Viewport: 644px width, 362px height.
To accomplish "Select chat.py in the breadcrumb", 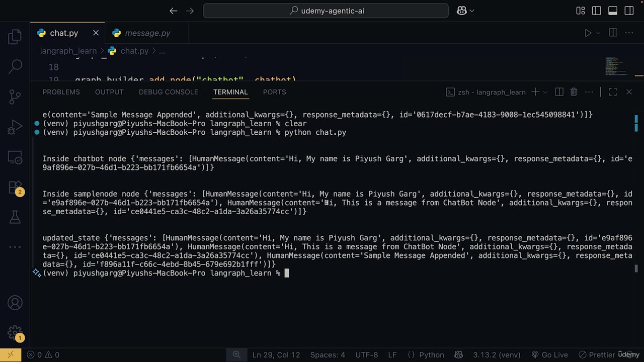I will [x=134, y=51].
